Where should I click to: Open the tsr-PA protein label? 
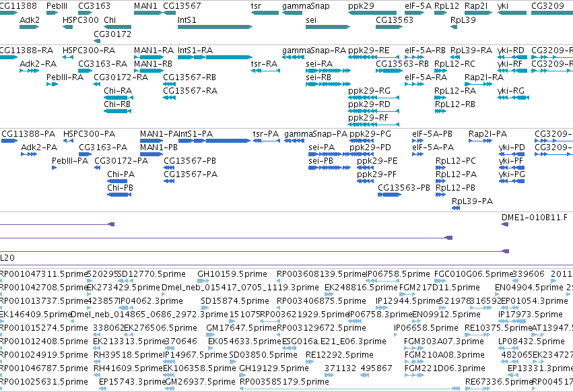coord(266,134)
